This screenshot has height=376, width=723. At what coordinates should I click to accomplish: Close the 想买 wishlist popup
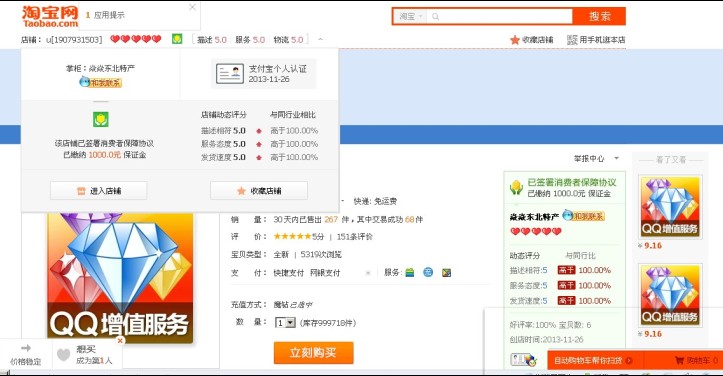(120, 340)
